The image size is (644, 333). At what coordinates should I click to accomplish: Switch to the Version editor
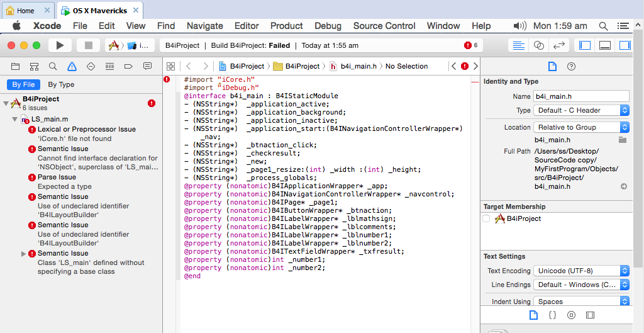559,45
